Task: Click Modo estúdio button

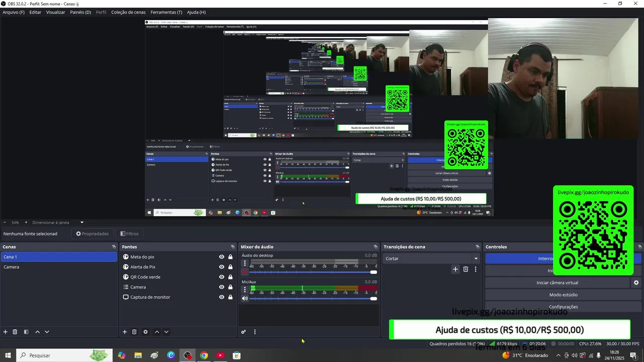Action: click(563, 295)
